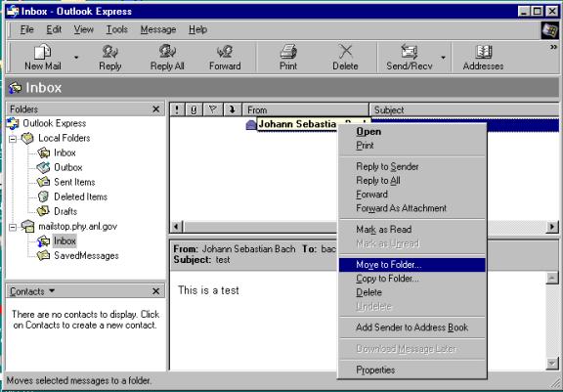Sort by download-mark arrow column header
Image resolution: width=563 pixels, height=392 pixels.
[x=233, y=109]
